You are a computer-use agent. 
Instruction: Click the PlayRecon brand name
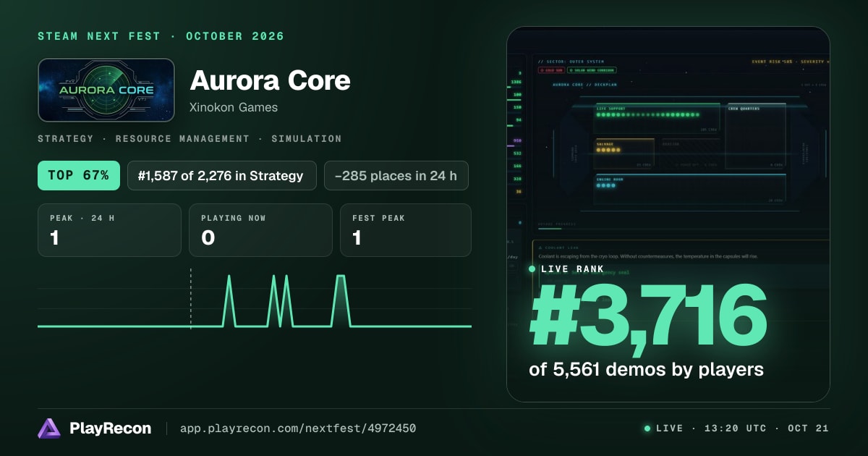[x=111, y=428]
